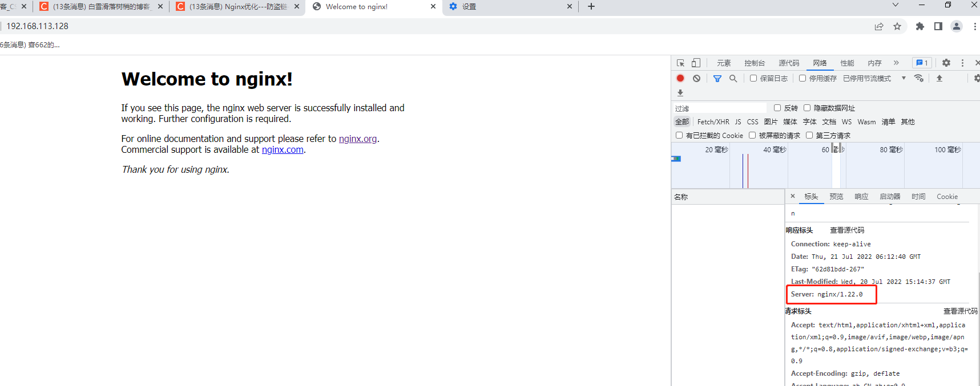Switch to the 源代码 DevTools tab
980x386 pixels.
(x=789, y=63)
